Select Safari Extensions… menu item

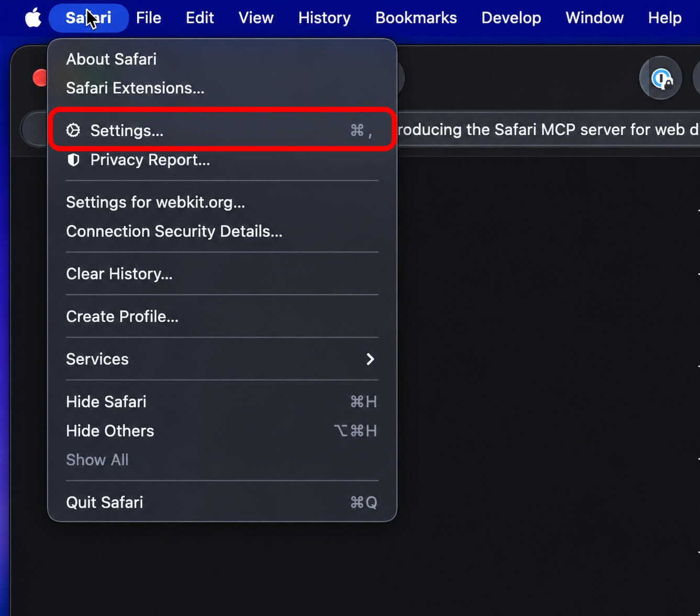[222, 88]
